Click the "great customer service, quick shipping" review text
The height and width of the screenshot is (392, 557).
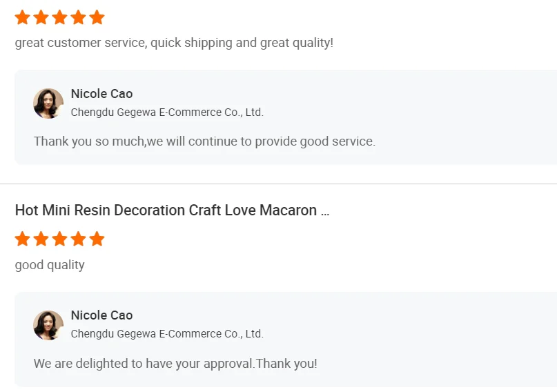click(x=174, y=43)
